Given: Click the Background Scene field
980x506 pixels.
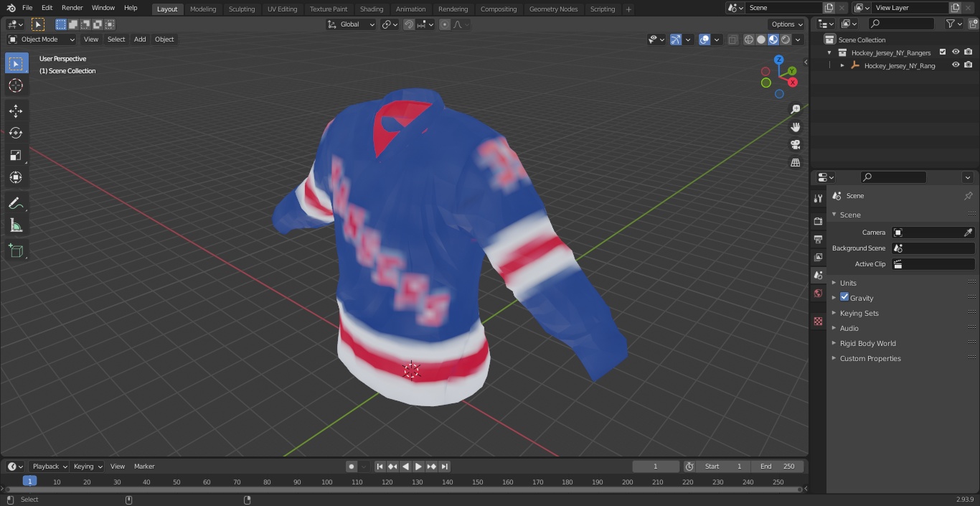Looking at the screenshot, I should coord(933,248).
